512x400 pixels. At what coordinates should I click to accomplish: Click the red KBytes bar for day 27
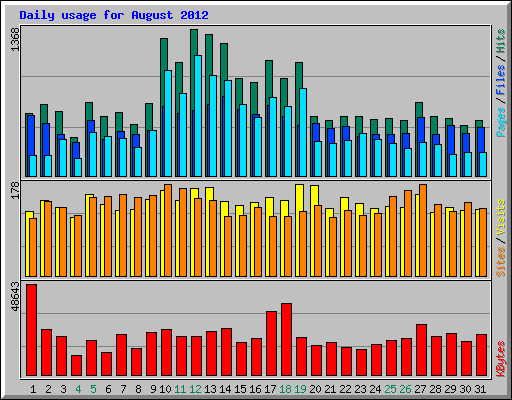(421, 350)
